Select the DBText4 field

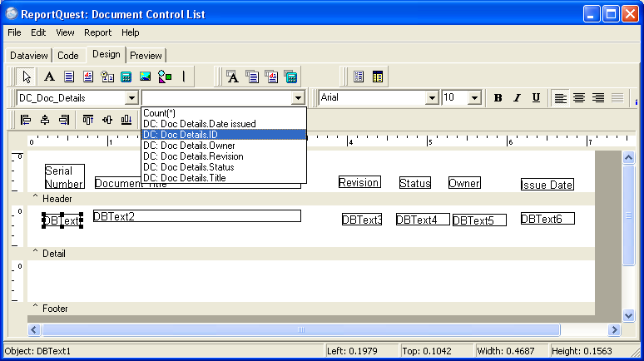pos(423,220)
